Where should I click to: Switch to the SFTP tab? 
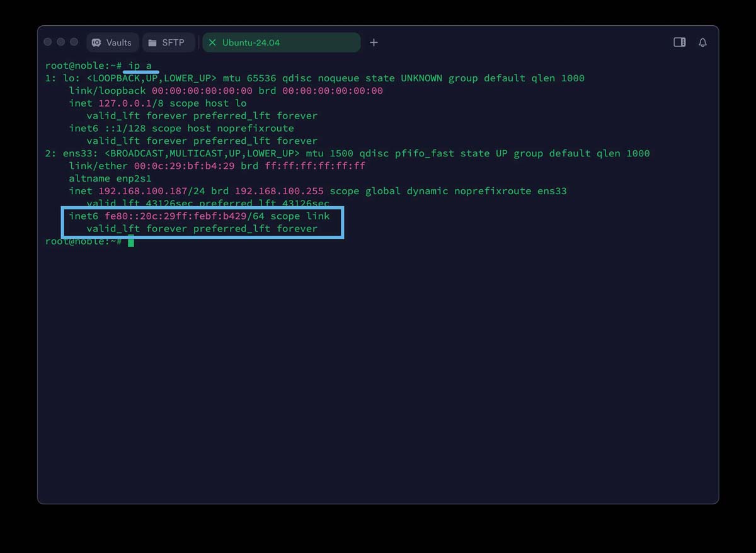[x=166, y=42]
